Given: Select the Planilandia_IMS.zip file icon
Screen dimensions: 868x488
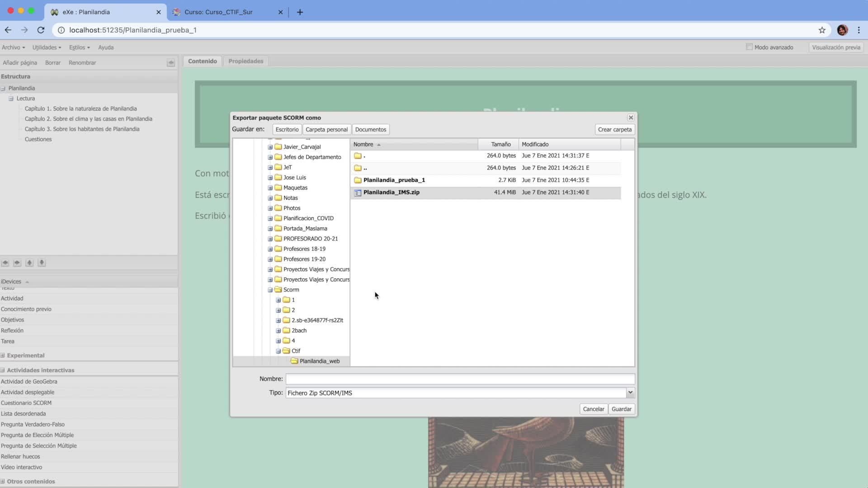Looking at the screenshot, I should pyautogui.click(x=358, y=192).
